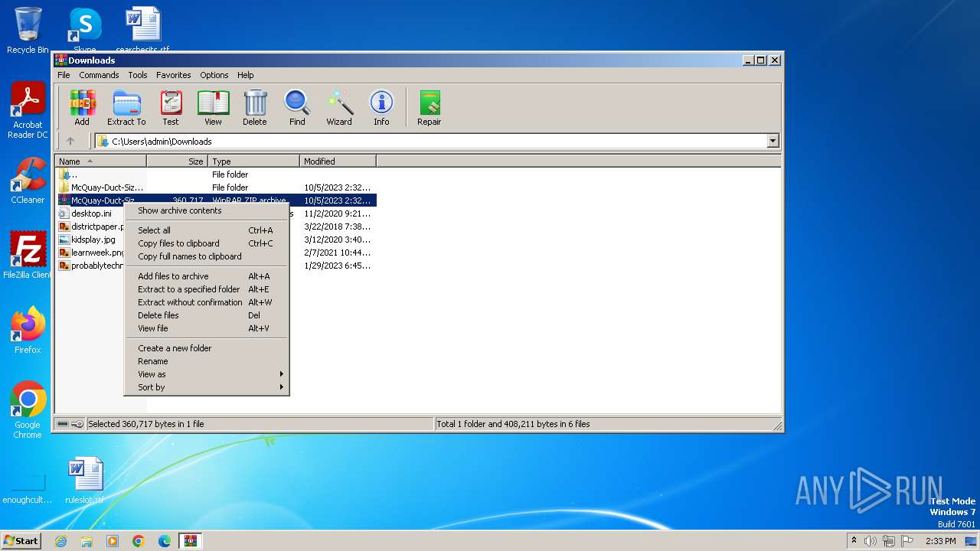Click the volume speaker tray icon
Screen dimensions: 980x551
[871, 541]
